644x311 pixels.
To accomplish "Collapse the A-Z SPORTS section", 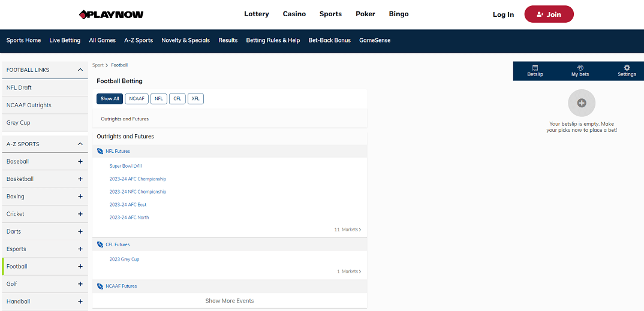I will [80, 144].
